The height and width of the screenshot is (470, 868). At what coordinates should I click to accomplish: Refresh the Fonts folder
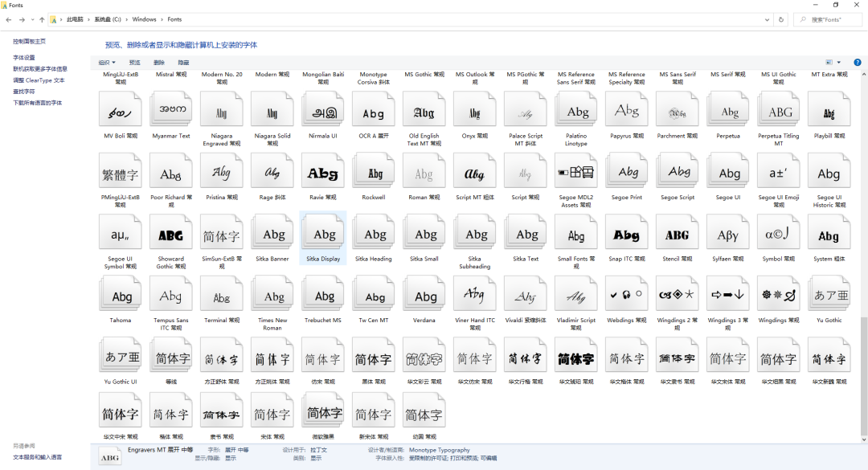click(x=781, y=19)
